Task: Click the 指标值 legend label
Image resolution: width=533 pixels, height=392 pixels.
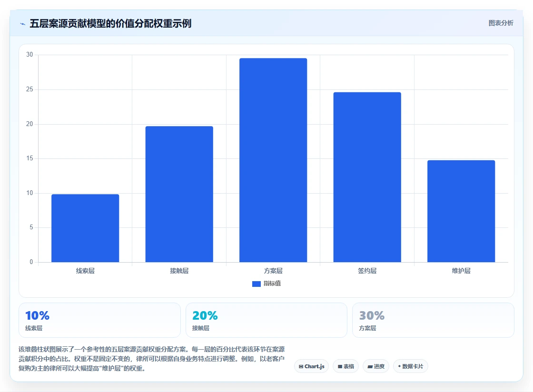Action: click(x=272, y=284)
